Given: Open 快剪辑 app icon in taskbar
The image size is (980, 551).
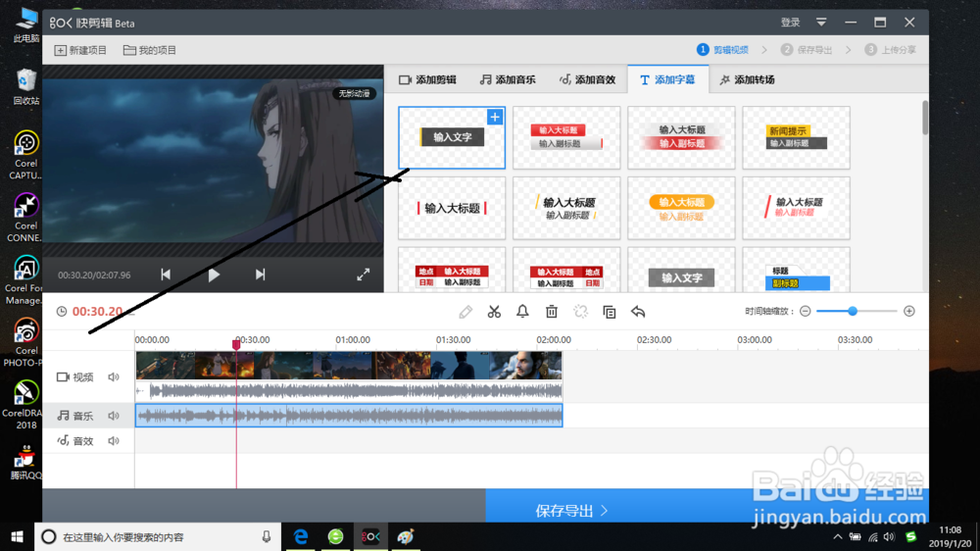Looking at the screenshot, I should 370,536.
